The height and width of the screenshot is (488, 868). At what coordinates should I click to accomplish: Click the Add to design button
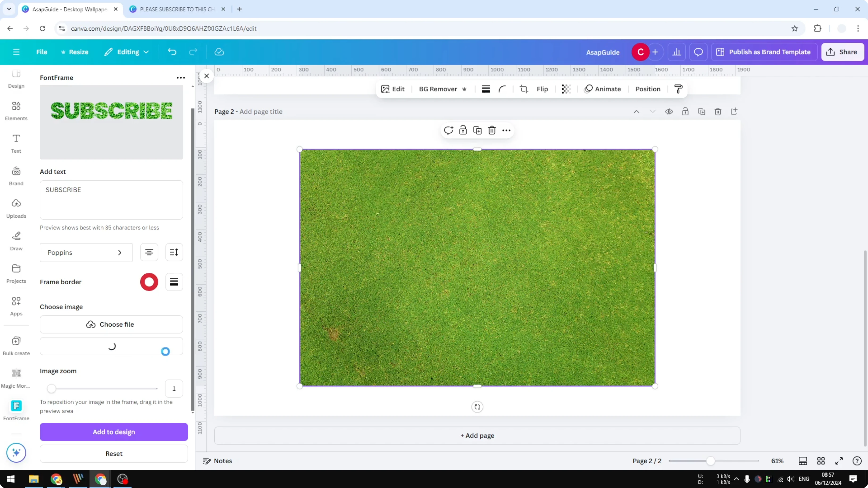pos(113,432)
